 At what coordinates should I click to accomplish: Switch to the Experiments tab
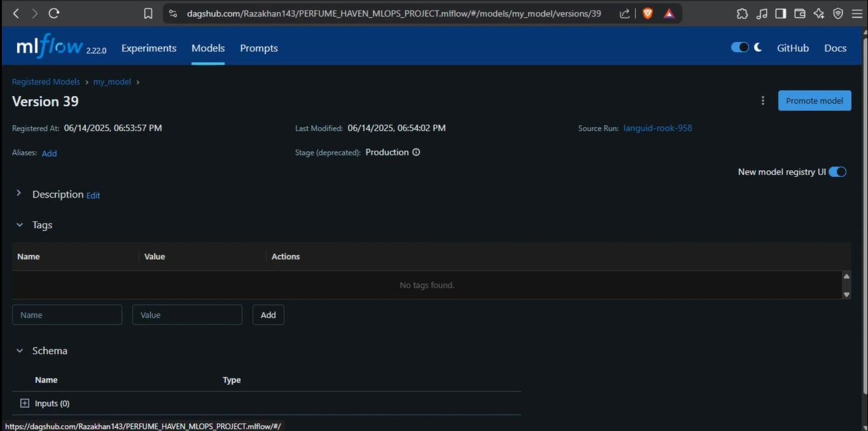[149, 48]
